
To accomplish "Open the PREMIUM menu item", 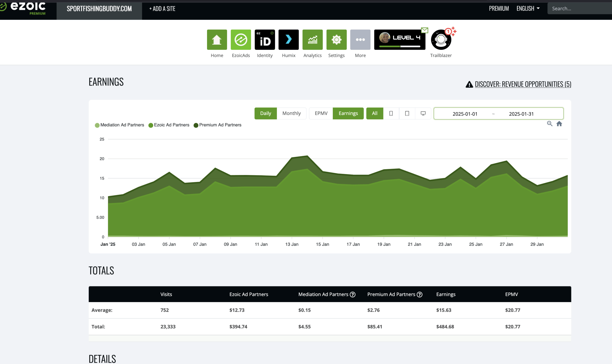I will tap(499, 9).
